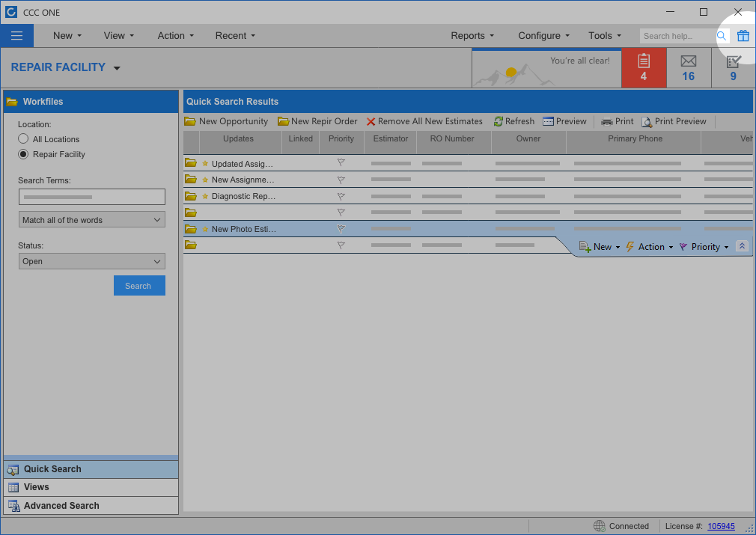The width and height of the screenshot is (756, 535).
Task: Click license number 105945 link
Action: point(722,526)
